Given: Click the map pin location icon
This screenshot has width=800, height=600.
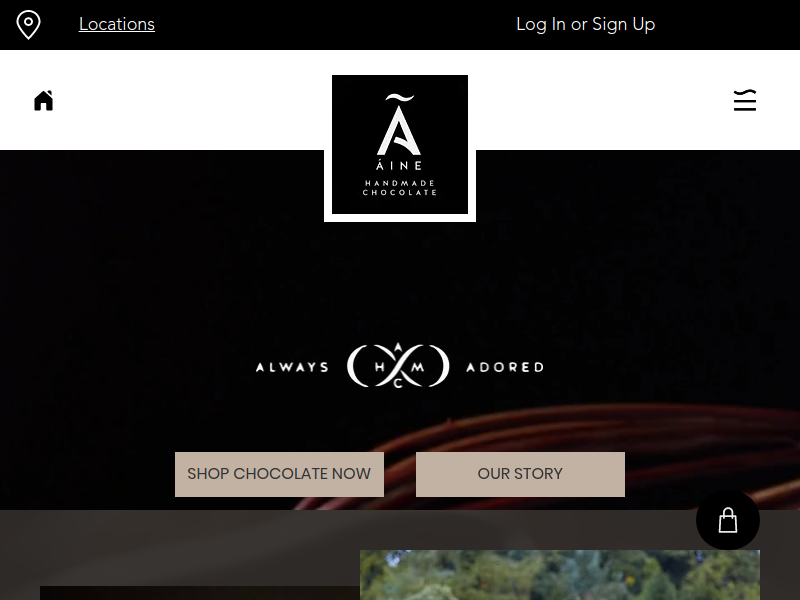Looking at the screenshot, I should pyautogui.click(x=29, y=24).
